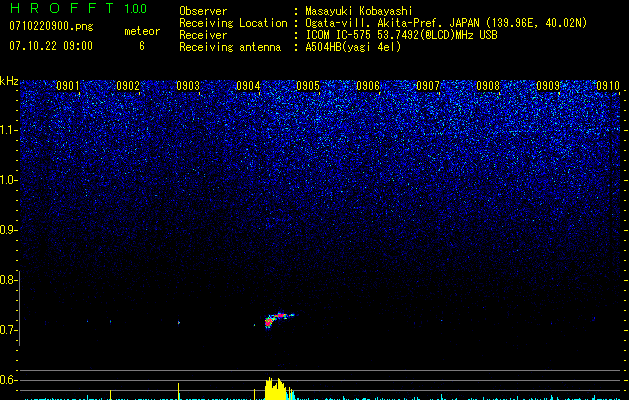
Task: Click the HROFFT 1.0.0 title text
Action: (78, 8)
